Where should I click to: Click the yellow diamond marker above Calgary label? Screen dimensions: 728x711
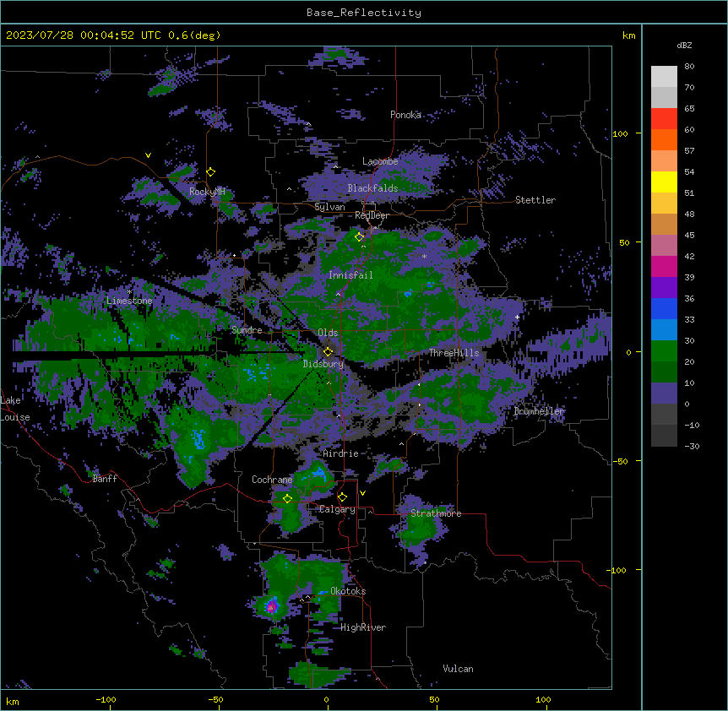[342, 497]
